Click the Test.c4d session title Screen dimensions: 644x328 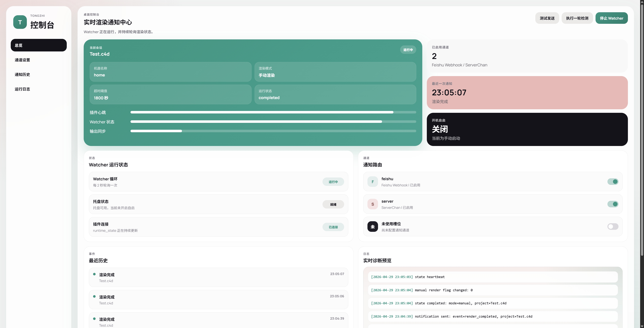click(99, 54)
